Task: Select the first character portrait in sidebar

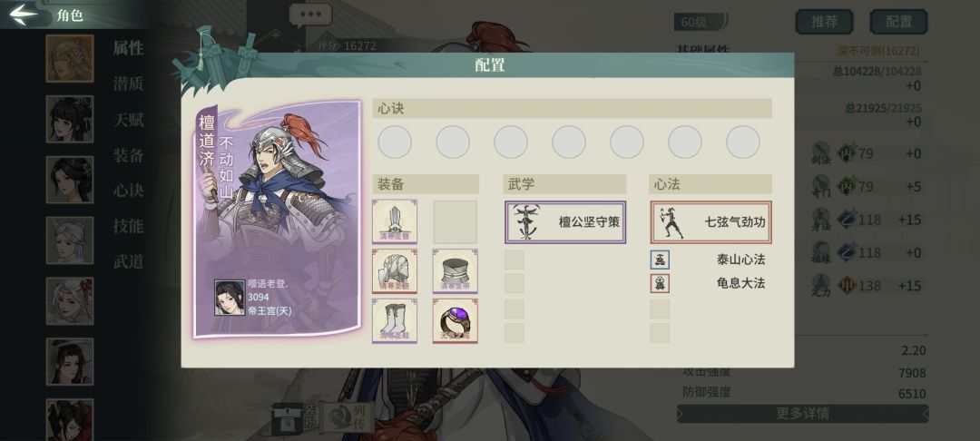Action: 69,58
